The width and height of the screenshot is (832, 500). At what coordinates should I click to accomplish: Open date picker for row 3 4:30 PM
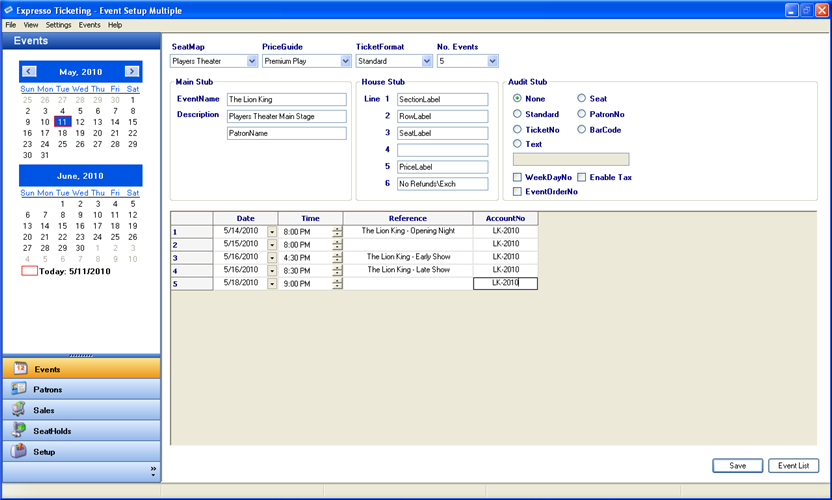[x=272, y=258]
